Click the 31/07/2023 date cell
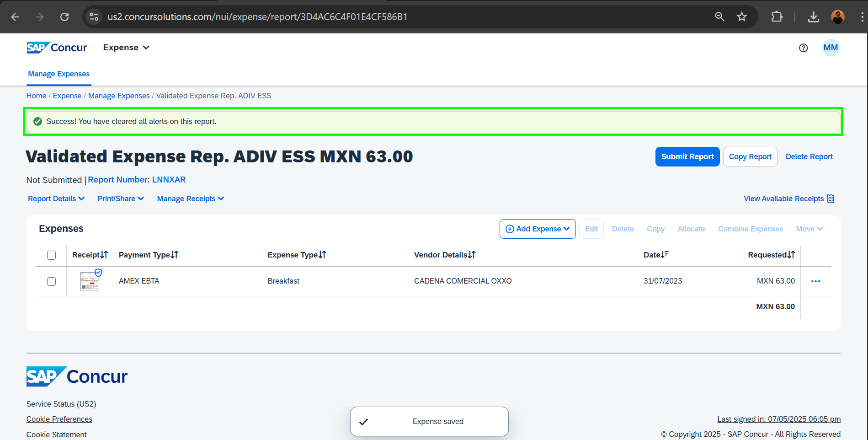Screen dimensions: 868x440 663,281
